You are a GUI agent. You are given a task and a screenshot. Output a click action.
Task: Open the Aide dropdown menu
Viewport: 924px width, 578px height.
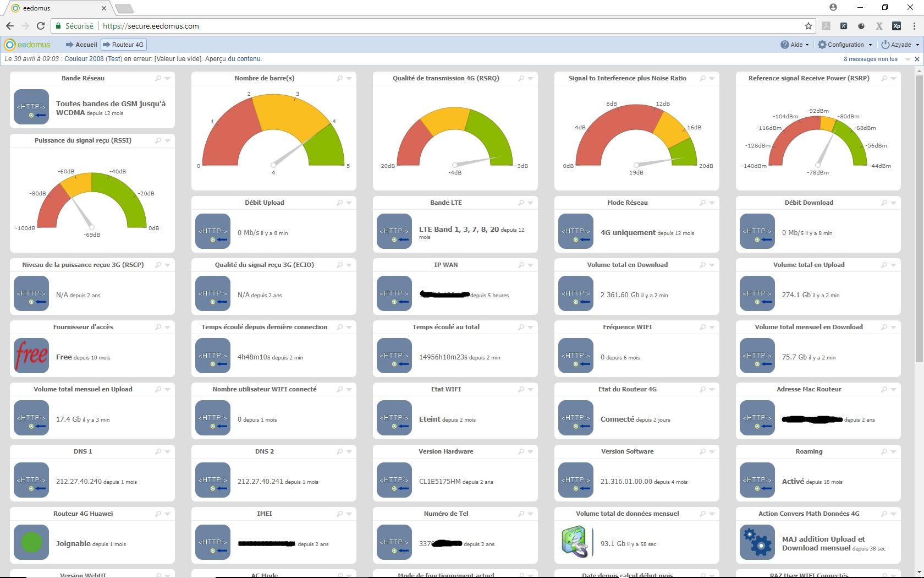795,45
